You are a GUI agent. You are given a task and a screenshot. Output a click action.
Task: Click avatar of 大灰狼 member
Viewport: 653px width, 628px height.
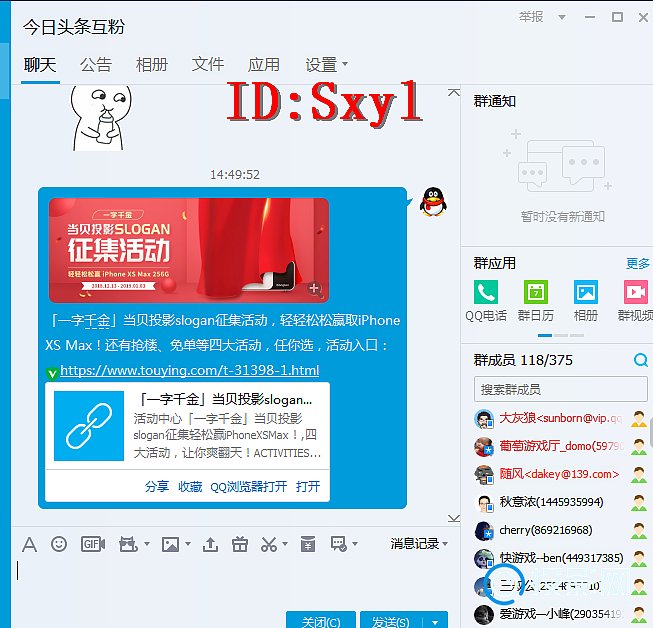[484, 419]
